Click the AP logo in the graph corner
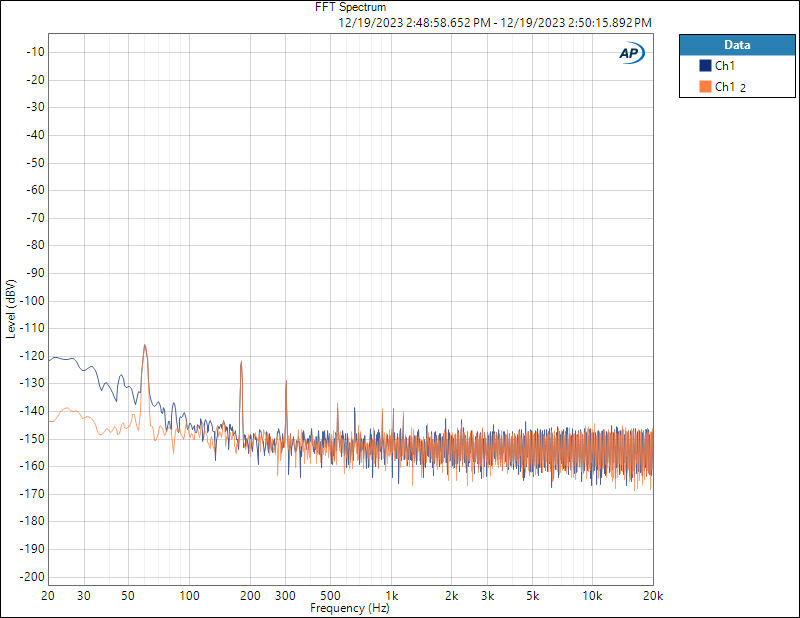This screenshot has width=800, height=618. pyautogui.click(x=632, y=53)
